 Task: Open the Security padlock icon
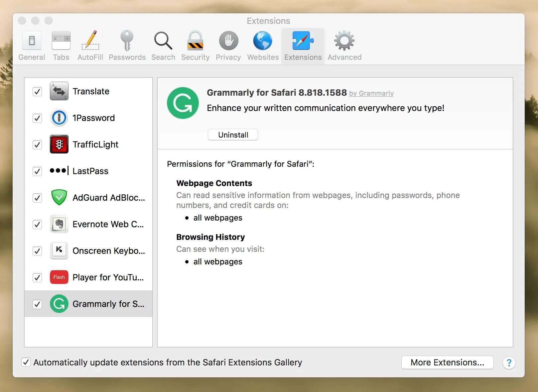coord(195,41)
